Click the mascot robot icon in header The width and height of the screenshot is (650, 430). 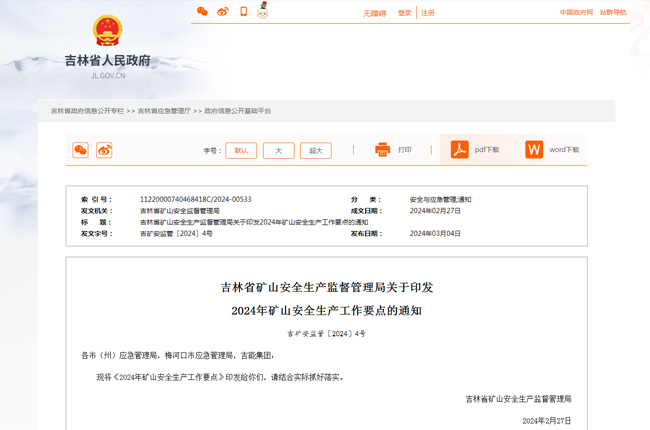point(263,12)
